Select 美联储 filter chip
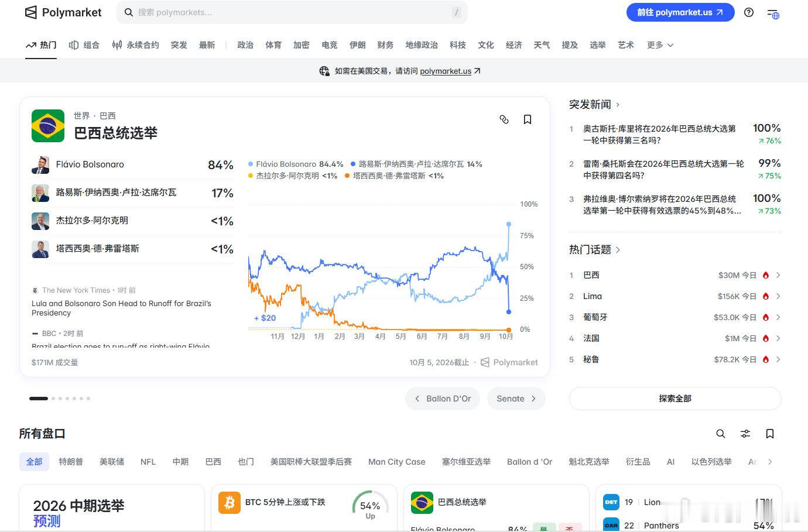The image size is (808, 532). tap(112, 462)
